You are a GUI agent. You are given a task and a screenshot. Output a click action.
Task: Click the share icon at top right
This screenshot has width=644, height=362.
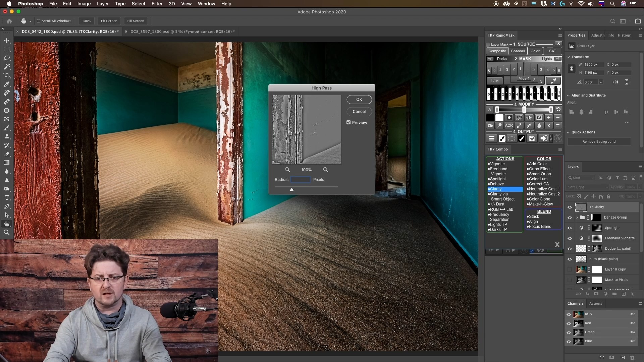coord(638,21)
